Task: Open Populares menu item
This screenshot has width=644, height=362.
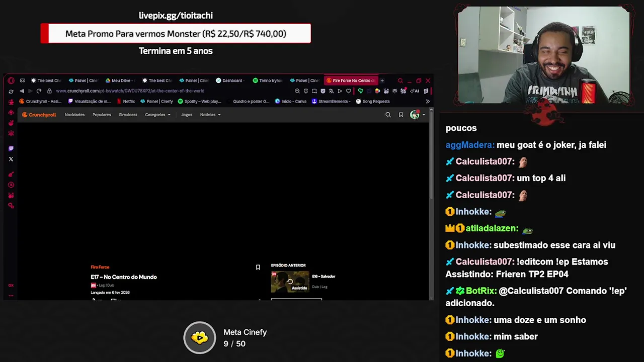Action: [102, 115]
